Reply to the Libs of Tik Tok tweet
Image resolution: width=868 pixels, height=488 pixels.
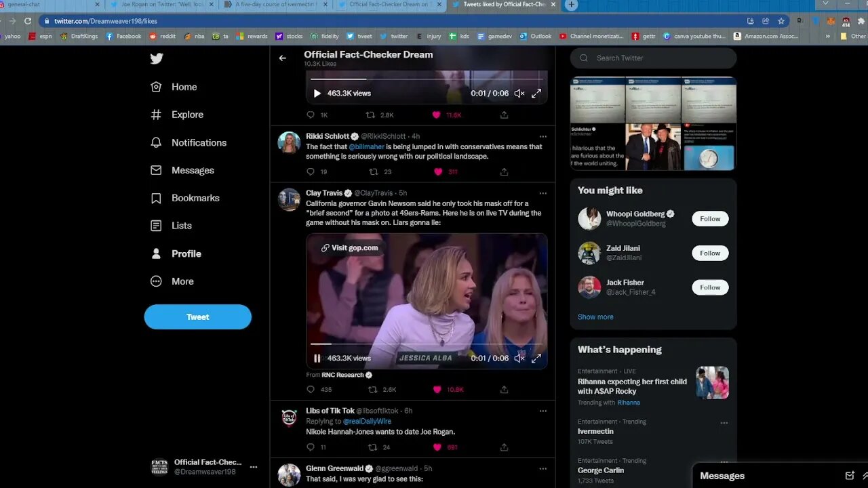311,447
